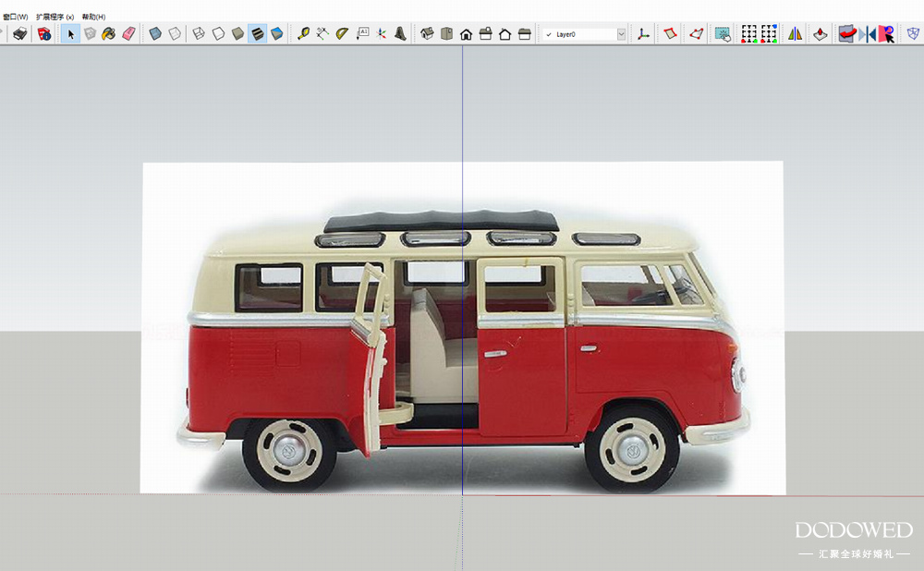Switch to Front view house icon
Image resolution: width=924 pixels, height=571 pixels.
click(x=466, y=34)
